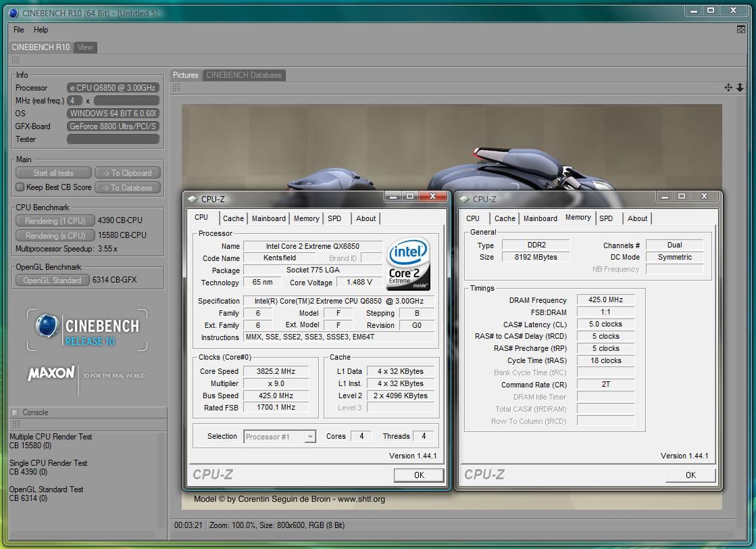Click the CAS# Latency 5.0 clocks value

pyautogui.click(x=605, y=324)
